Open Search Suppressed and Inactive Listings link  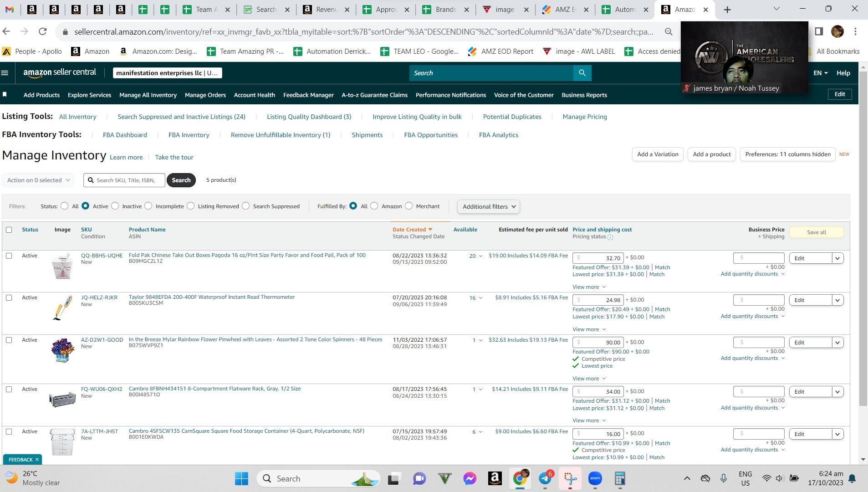(x=181, y=117)
